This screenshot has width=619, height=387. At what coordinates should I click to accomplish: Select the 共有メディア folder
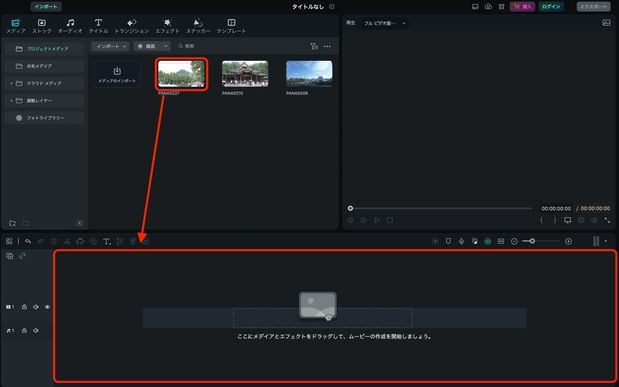click(x=44, y=66)
